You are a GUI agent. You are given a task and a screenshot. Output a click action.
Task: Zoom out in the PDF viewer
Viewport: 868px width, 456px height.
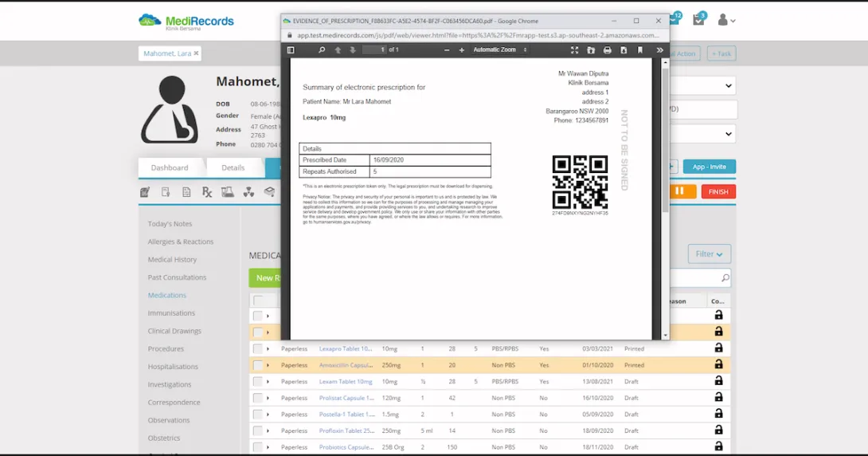447,50
